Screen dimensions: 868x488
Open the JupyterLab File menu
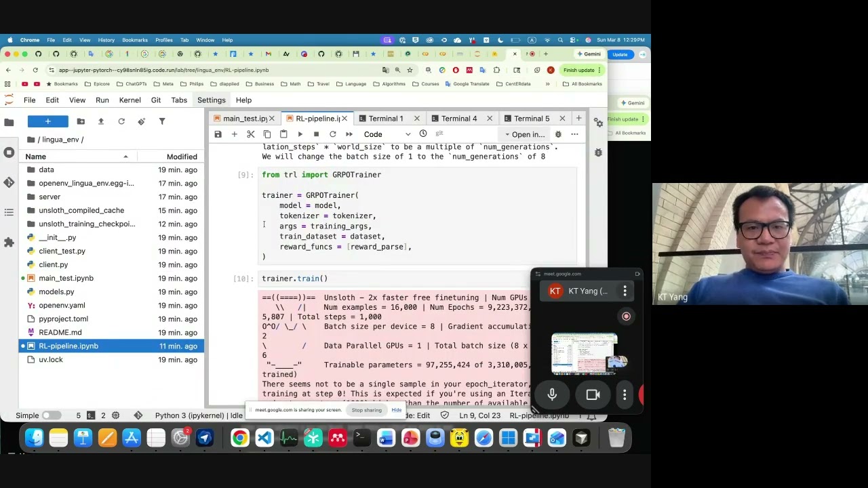point(30,100)
